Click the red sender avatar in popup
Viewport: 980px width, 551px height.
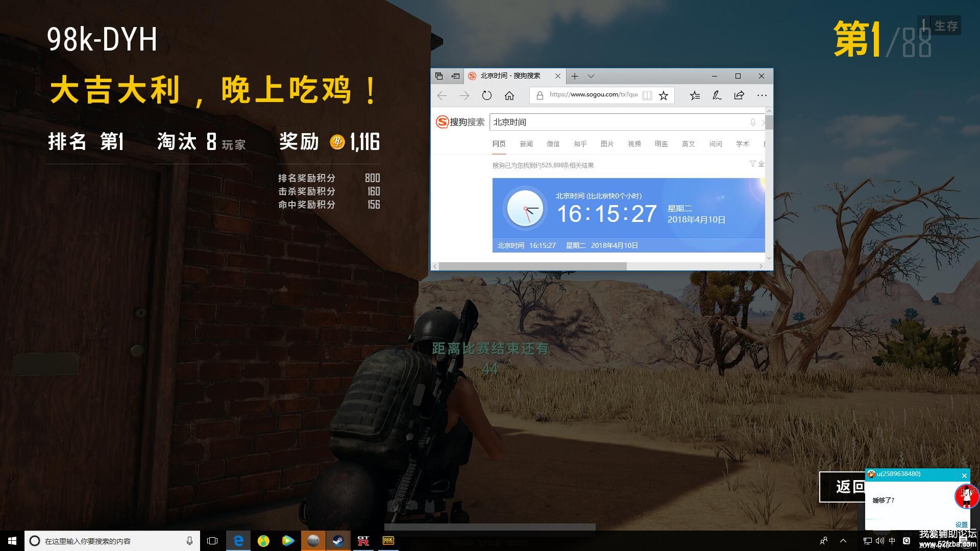tap(966, 496)
